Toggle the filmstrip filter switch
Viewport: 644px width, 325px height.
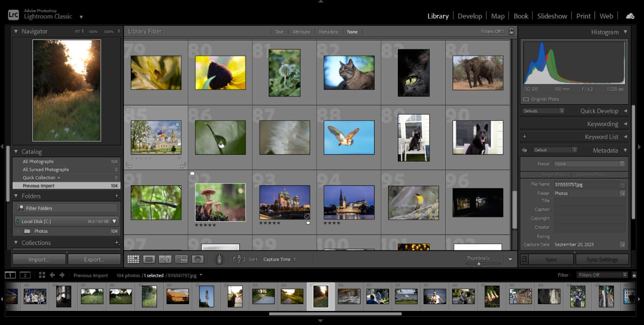[634, 275]
